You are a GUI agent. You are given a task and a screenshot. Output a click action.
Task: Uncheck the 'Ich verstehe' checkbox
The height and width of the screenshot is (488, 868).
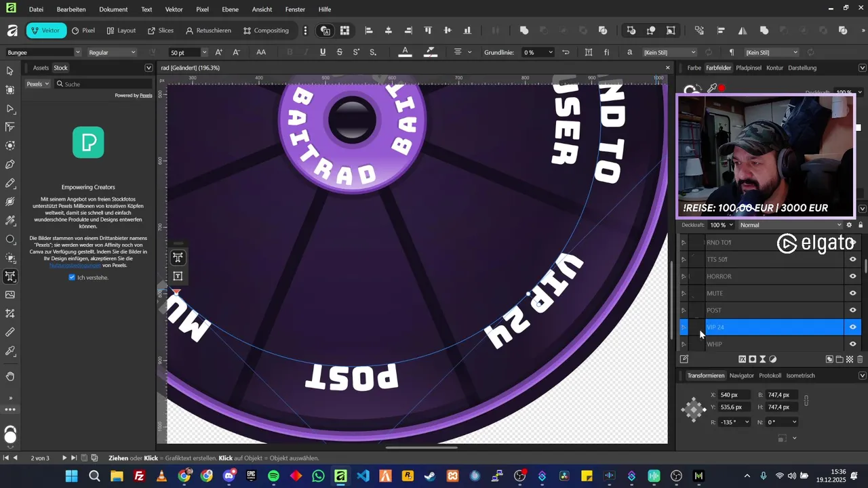pos(72,277)
